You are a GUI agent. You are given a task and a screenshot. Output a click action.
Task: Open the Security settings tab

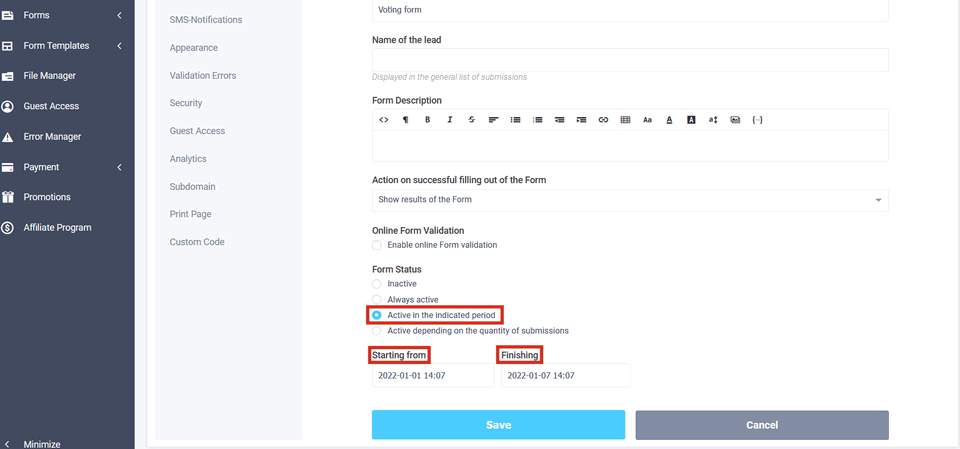pos(186,103)
